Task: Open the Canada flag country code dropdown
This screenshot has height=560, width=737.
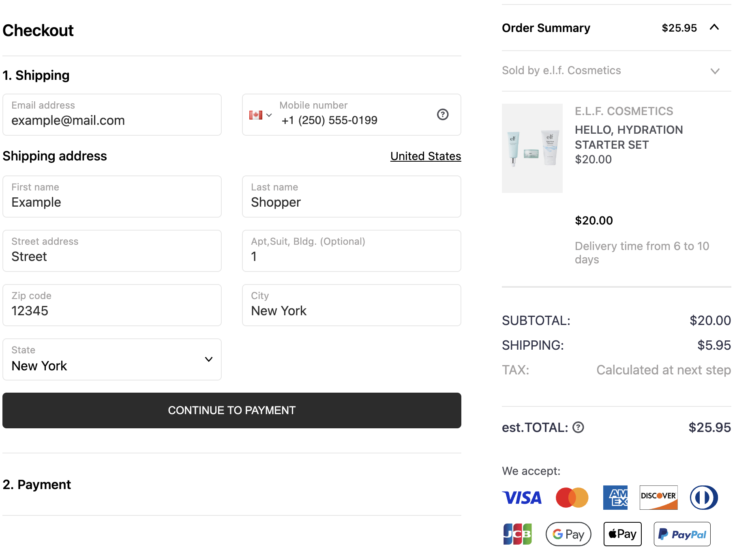Action: (x=261, y=115)
